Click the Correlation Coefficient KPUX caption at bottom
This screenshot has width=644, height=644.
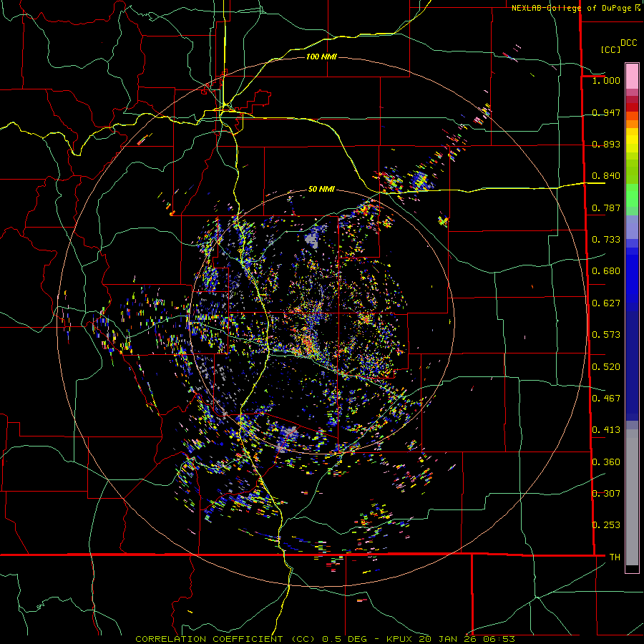click(325, 639)
